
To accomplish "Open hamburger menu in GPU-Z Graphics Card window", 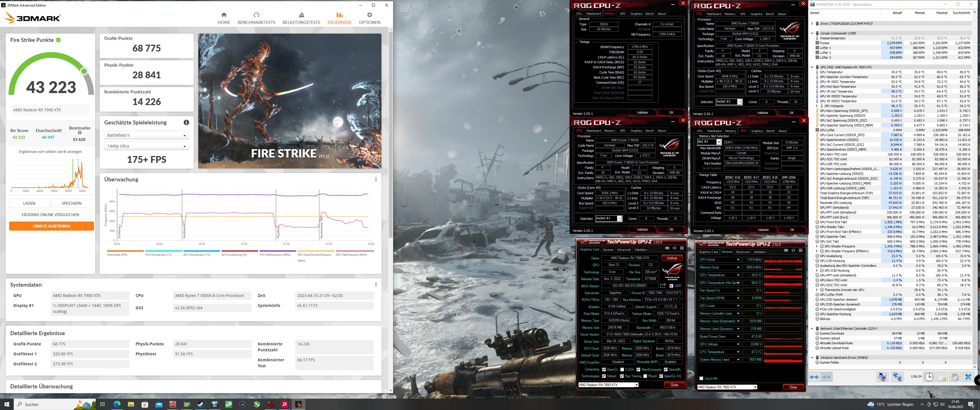I will (x=682, y=248).
